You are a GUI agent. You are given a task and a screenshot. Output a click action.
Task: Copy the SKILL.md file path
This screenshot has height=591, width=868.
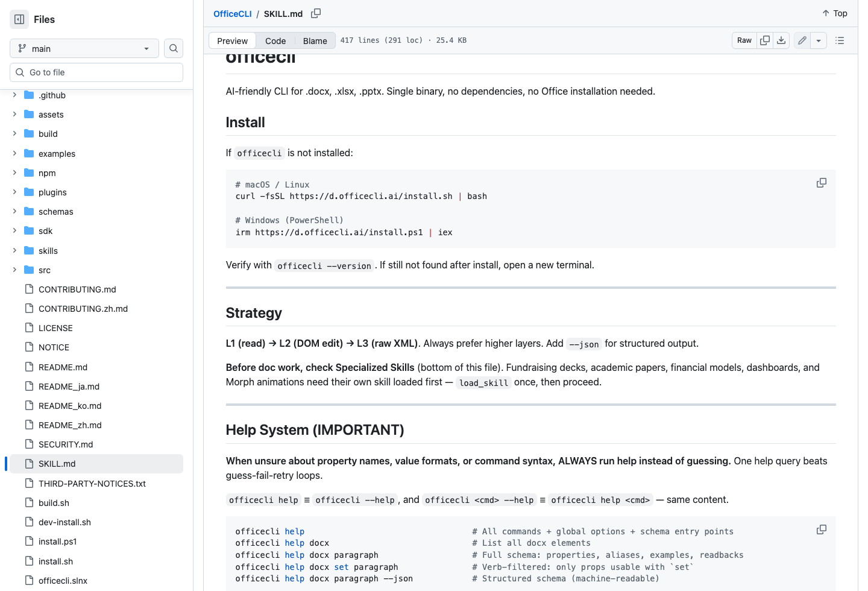tap(316, 13)
